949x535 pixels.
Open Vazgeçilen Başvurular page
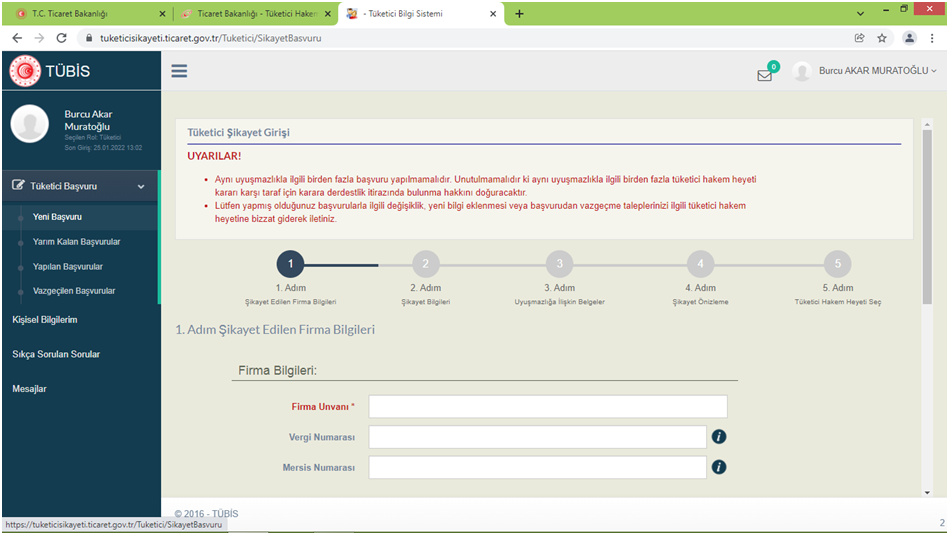point(73,291)
